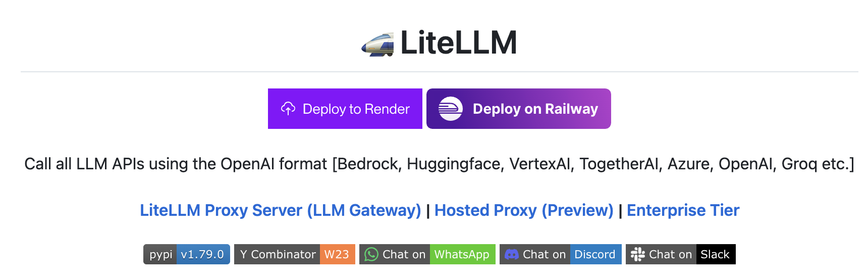Click the gray pypi badge label

[160, 254]
